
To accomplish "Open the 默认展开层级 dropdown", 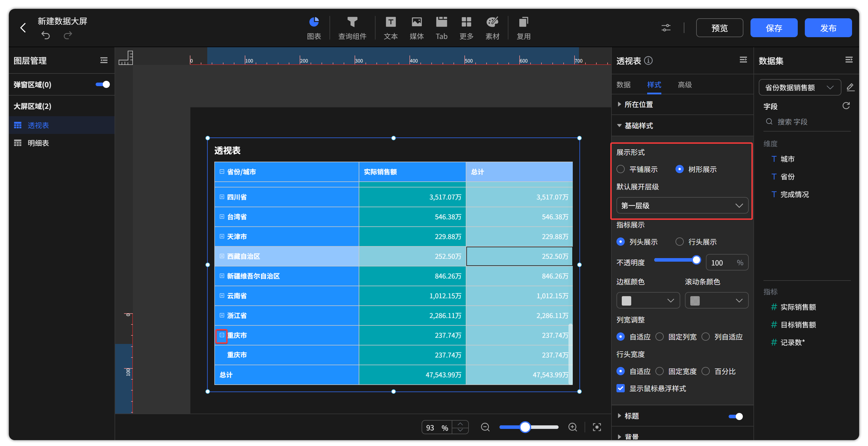I will pos(682,205).
